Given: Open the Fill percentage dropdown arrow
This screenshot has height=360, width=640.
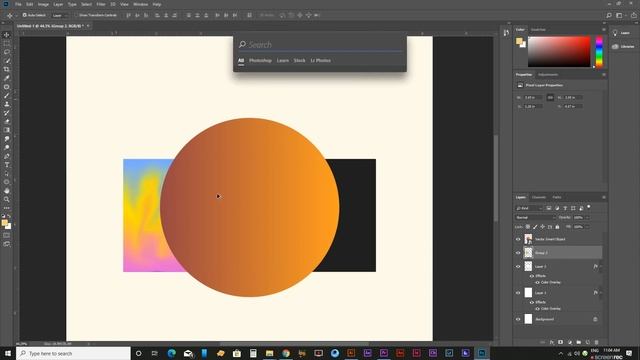Looking at the screenshot, I should (587, 227).
